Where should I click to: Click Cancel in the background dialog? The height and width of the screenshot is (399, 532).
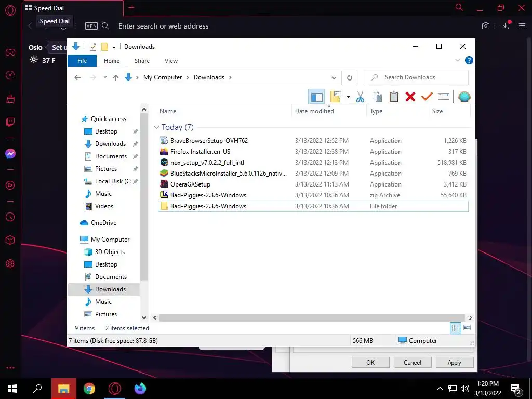[412, 362]
